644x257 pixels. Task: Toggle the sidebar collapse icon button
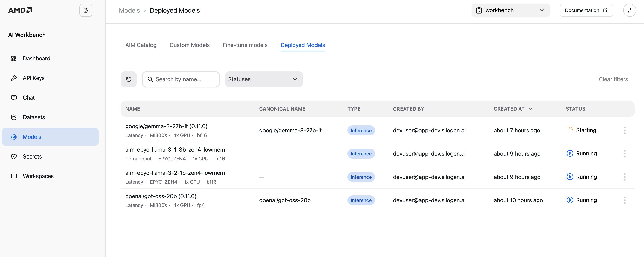86,10
